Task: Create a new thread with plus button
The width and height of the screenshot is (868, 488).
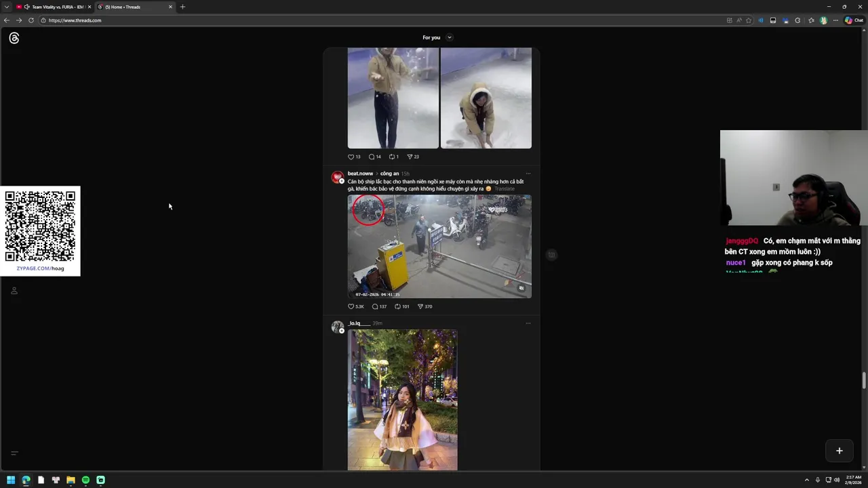Action: [839, 451]
